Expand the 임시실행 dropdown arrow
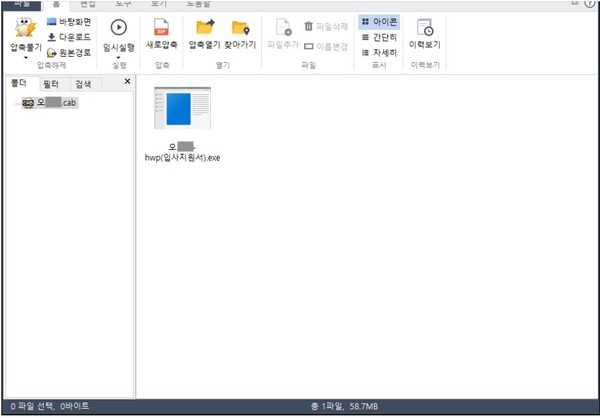This screenshot has width=600, height=418. tap(119, 58)
